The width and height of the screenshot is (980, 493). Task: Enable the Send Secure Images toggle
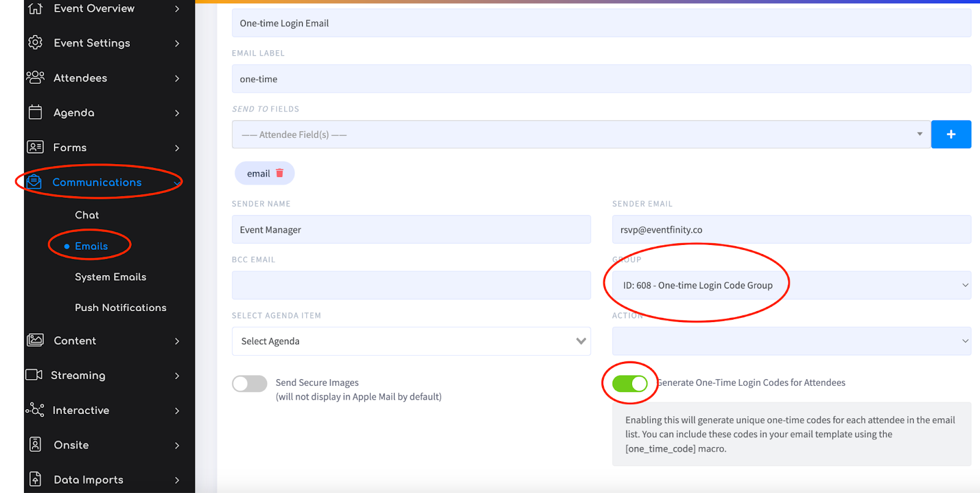(x=250, y=383)
